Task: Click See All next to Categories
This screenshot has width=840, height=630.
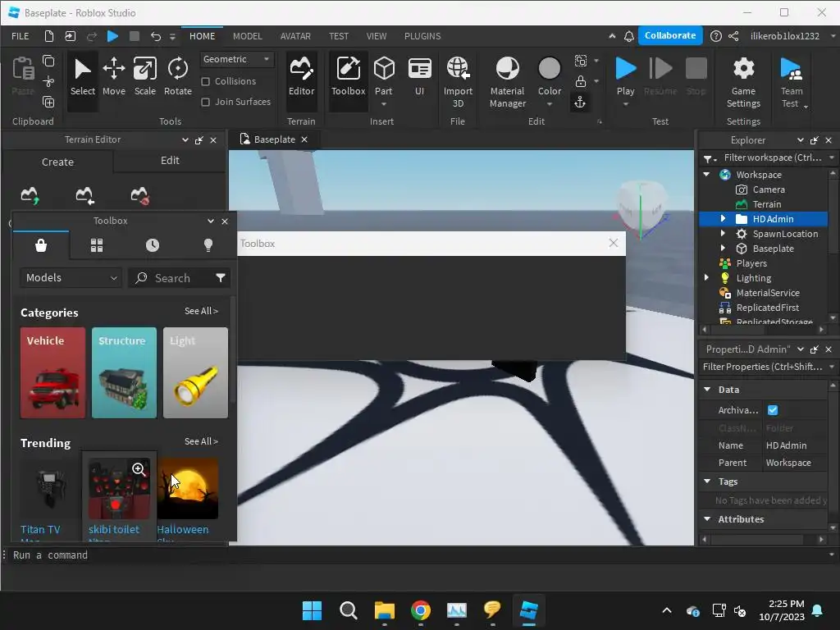Action: point(201,311)
